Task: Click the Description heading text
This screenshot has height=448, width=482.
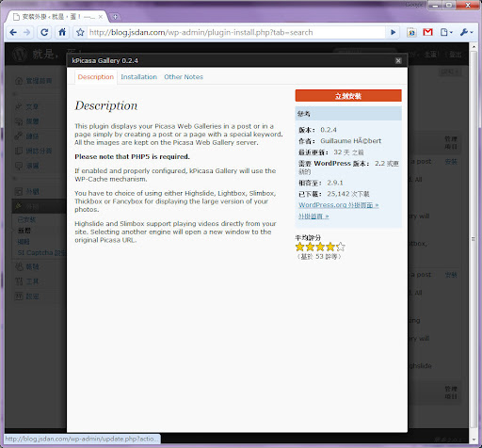Action: click(106, 105)
